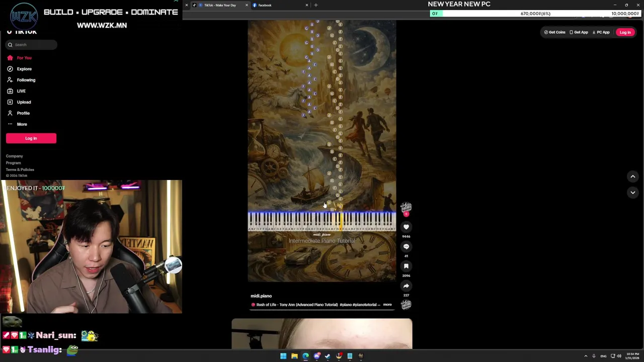This screenshot has width=644, height=362.
Task: Open the next video thumbnail below
Action: coord(322,334)
